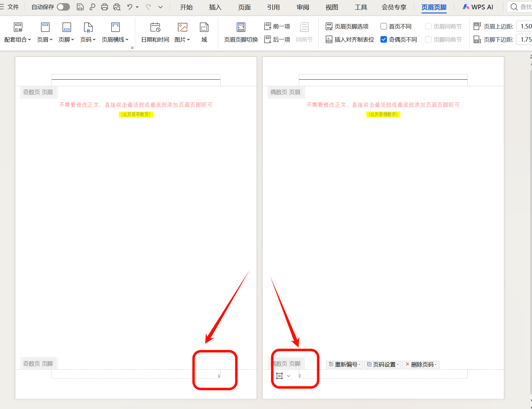
Task: Click 页眉页脚切换
Action: [x=241, y=32]
